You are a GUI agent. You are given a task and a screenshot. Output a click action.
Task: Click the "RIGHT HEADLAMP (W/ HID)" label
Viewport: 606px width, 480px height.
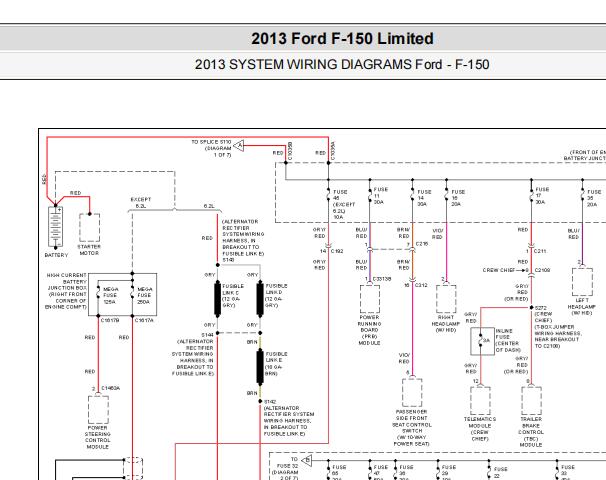click(446, 324)
